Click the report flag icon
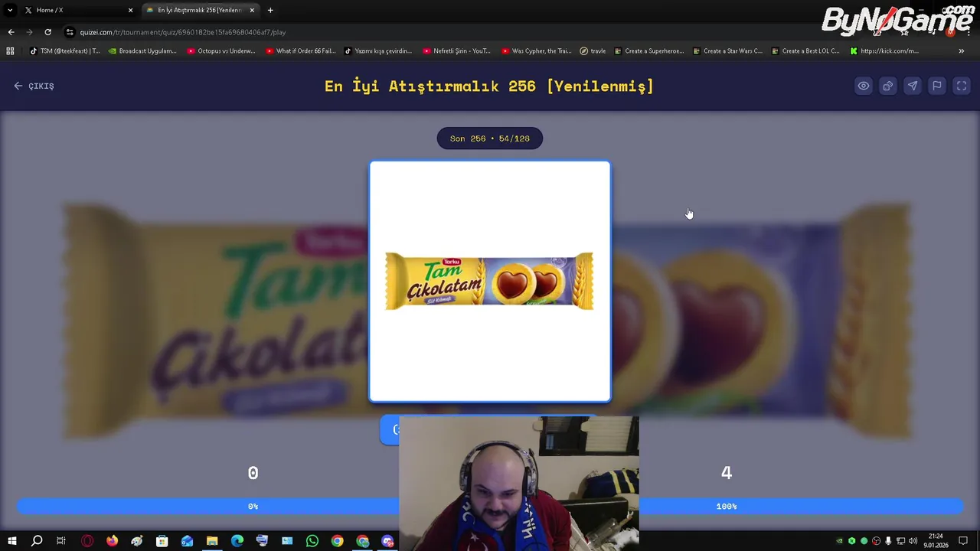The height and width of the screenshot is (551, 980). [x=936, y=86]
